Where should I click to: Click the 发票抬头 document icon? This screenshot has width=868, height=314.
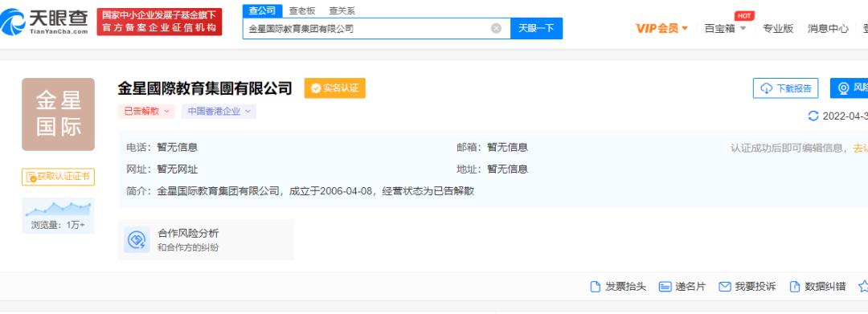point(595,287)
